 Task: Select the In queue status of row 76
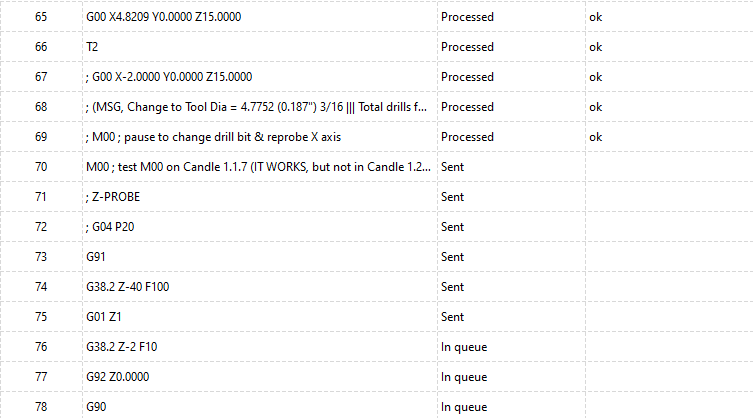(464, 347)
